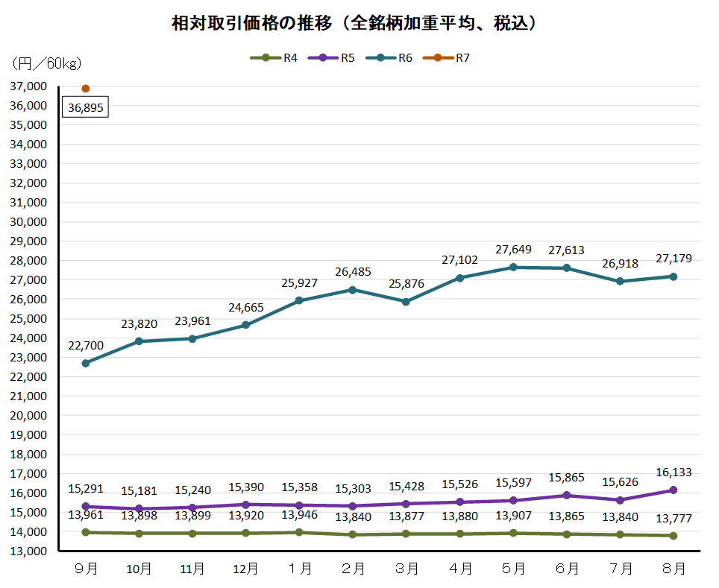Click the R6 data point labeled 22,700
Screen dimensions: 719x588
point(86,363)
